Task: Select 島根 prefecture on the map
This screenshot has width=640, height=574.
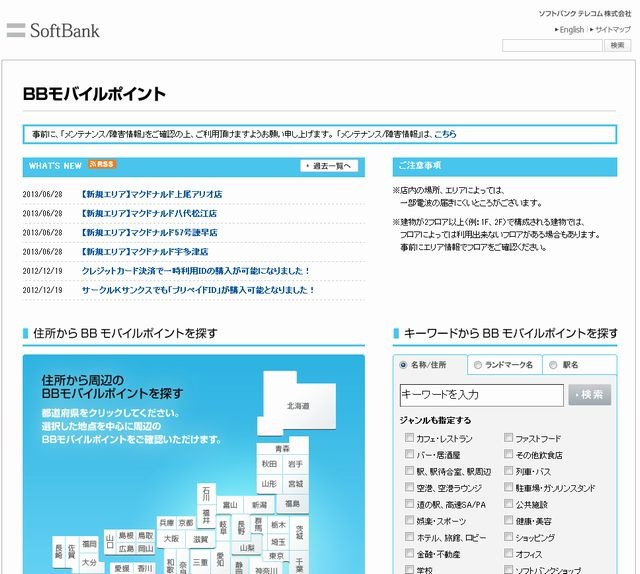Action: coord(126,535)
